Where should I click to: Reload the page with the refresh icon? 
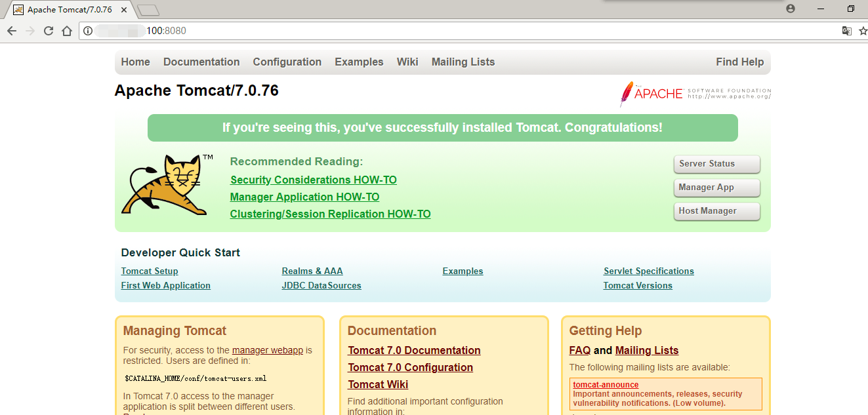(x=49, y=31)
